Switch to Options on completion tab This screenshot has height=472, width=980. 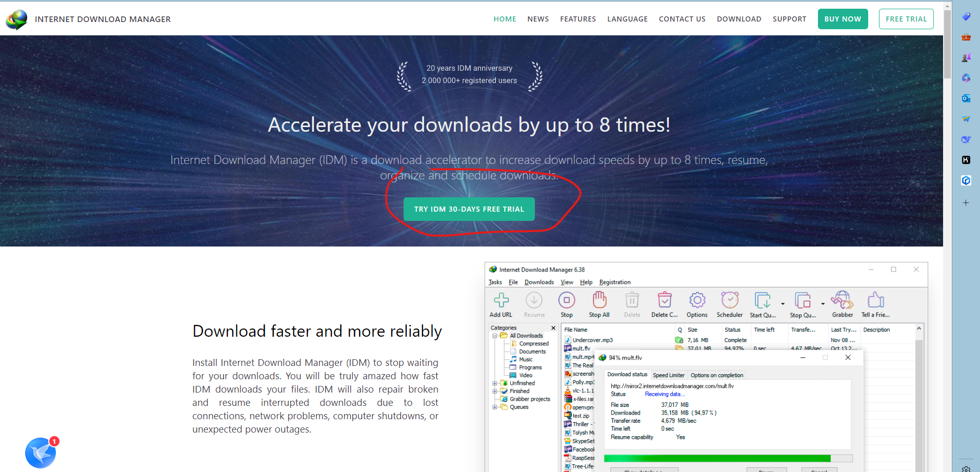point(716,375)
